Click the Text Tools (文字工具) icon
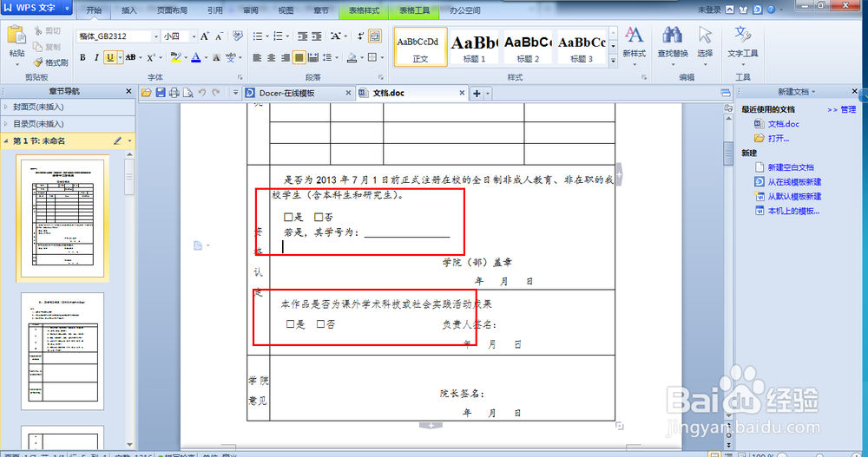 (x=742, y=36)
